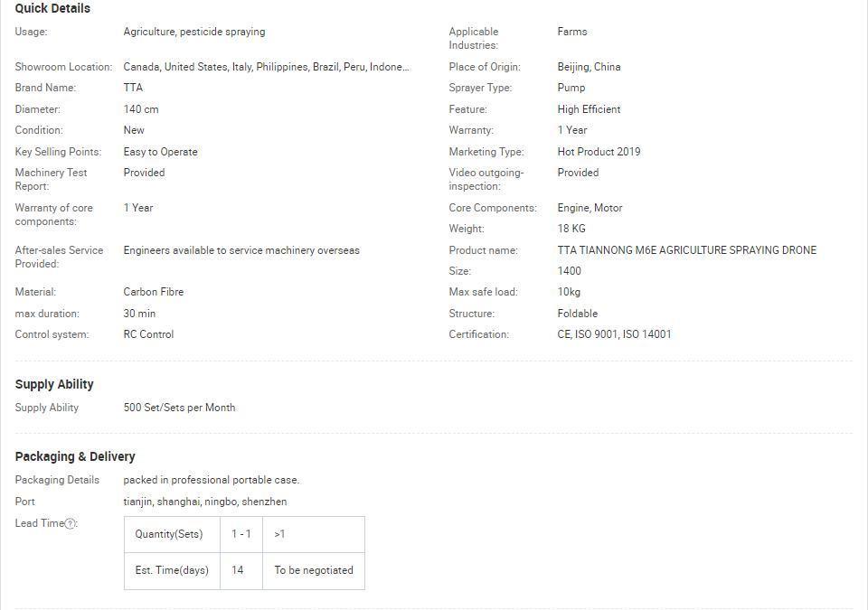This screenshot has height=610, width=868.
Task: Click the '1 - 1' quantity range cell
Action: [x=241, y=534]
